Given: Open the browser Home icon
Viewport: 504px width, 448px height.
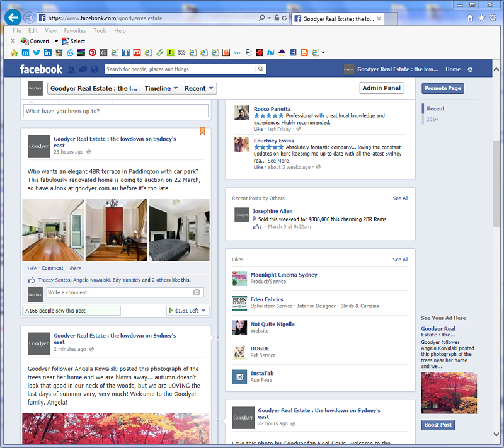Looking at the screenshot, I should 470,18.
